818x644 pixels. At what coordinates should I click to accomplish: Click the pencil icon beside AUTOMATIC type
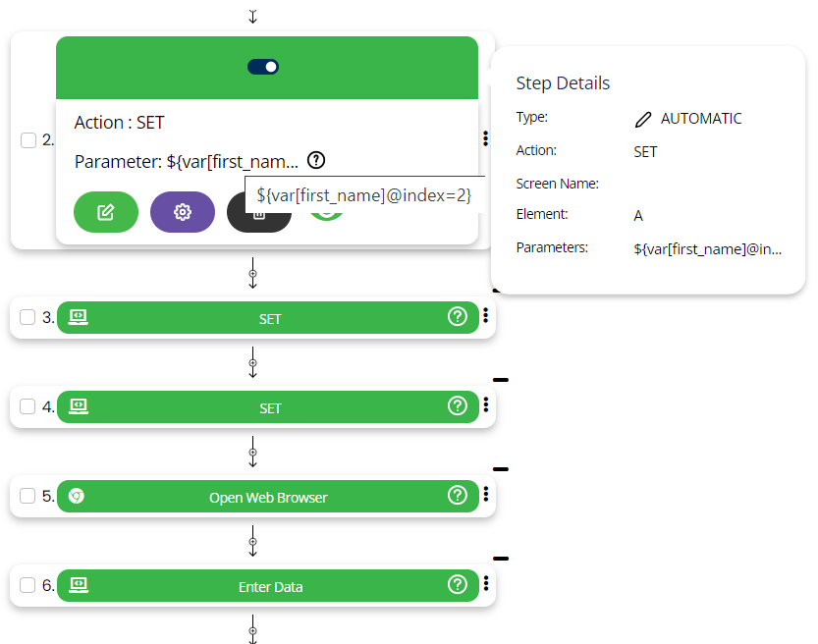[x=643, y=119]
